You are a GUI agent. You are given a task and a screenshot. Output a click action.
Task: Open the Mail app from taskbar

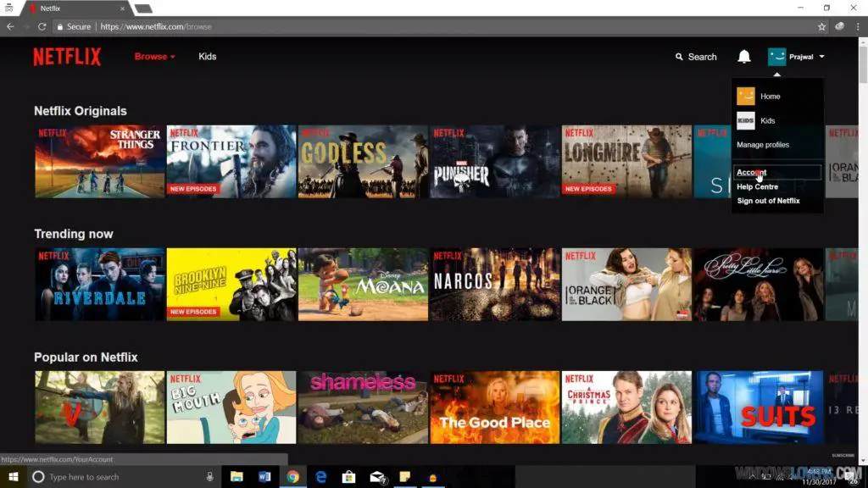[x=377, y=476]
